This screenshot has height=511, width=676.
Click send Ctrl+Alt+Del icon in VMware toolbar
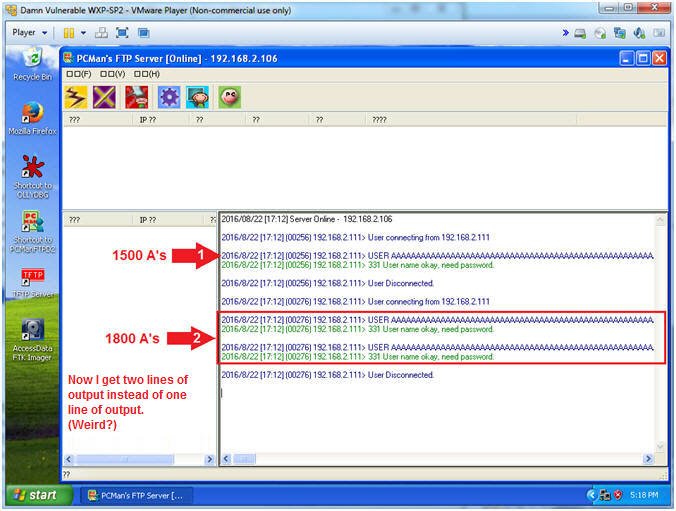(x=101, y=33)
